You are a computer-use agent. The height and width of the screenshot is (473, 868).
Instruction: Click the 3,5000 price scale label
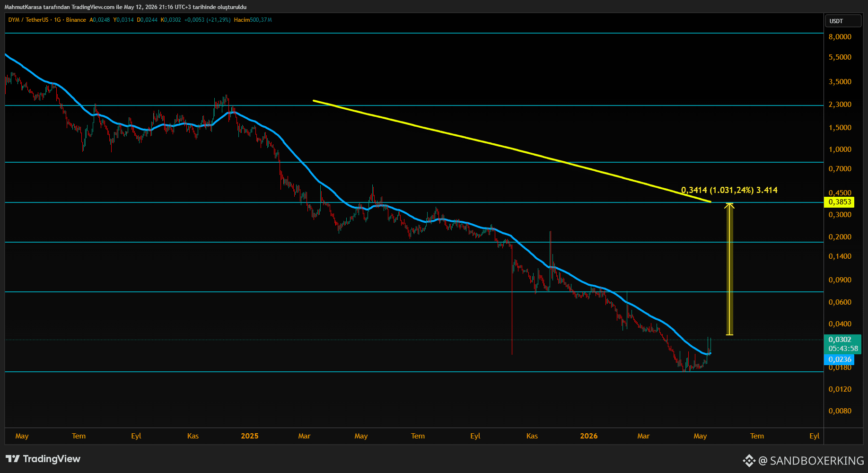[840, 82]
